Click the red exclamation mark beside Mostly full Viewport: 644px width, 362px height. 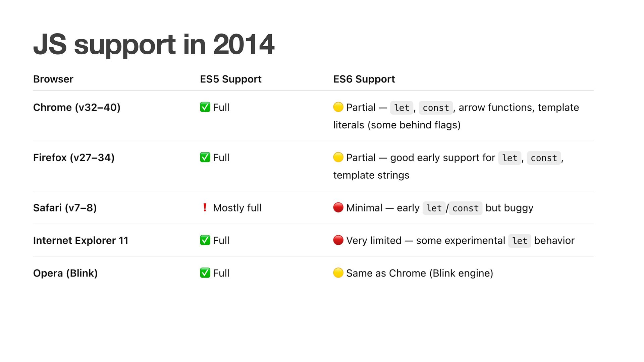205,207
